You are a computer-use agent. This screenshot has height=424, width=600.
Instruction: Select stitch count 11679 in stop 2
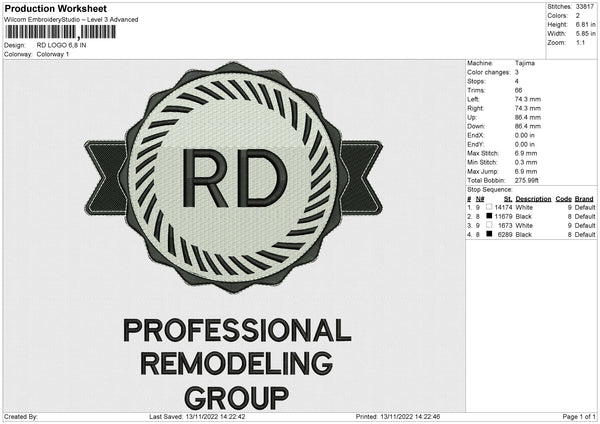(504, 217)
